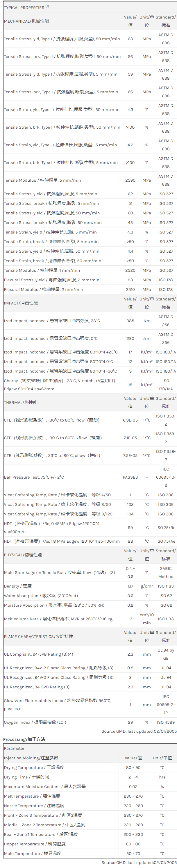
Task: Click the Ball Pressure Test row label
Action: click(34, 477)
